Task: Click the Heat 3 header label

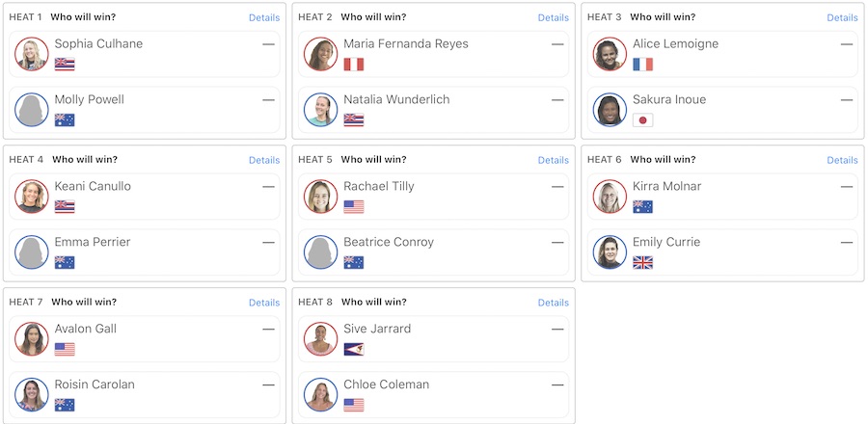Action: click(x=605, y=17)
